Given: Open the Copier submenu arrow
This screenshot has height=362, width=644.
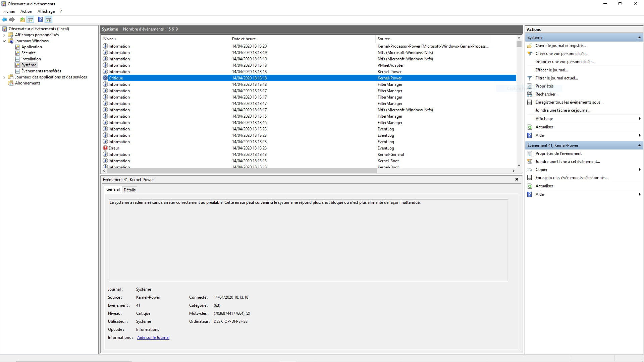Looking at the screenshot, I should (x=639, y=170).
